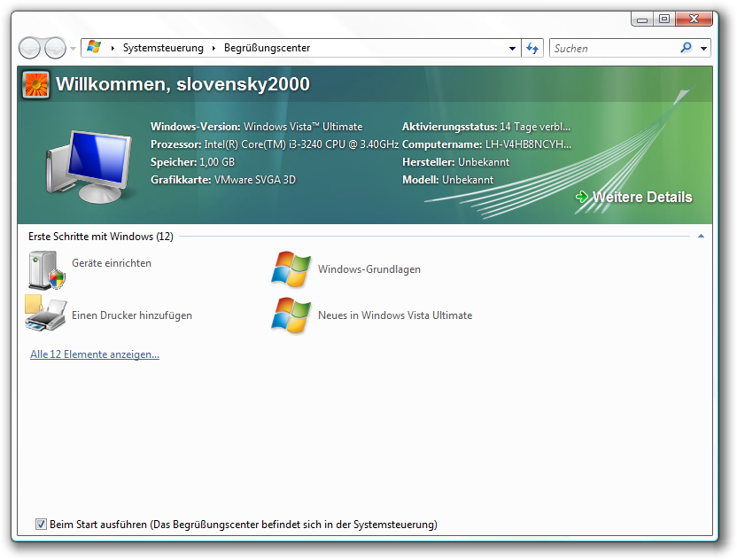737x560 pixels.
Task: Click the magnifier search icon
Action: point(687,48)
